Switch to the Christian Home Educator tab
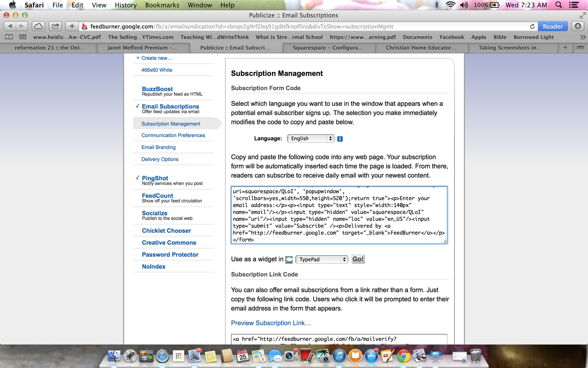The height and width of the screenshot is (368, 588). [421, 48]
